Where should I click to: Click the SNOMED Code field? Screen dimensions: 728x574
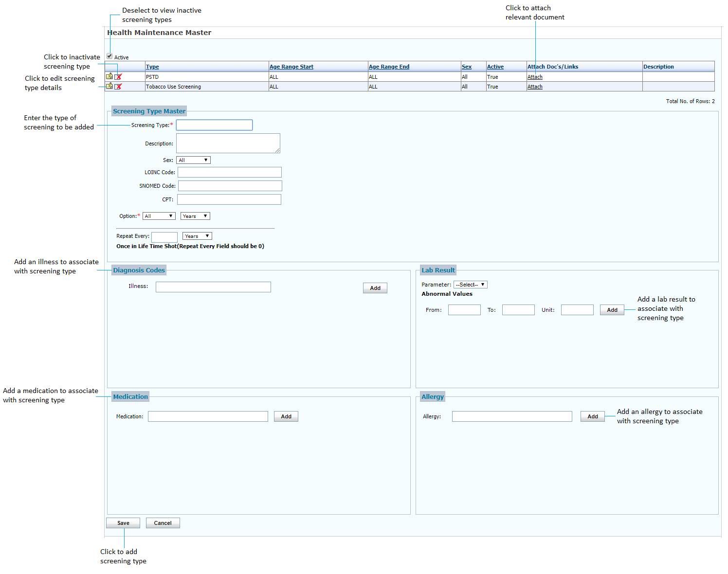point(230,186)
